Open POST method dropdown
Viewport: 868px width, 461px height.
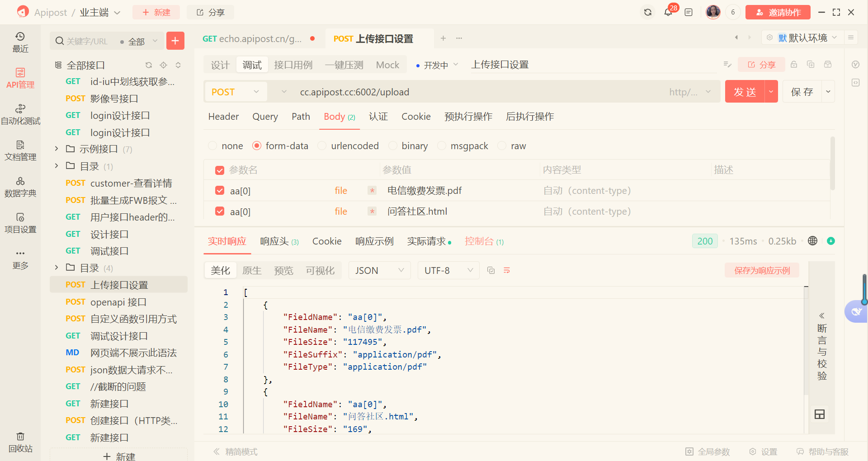[236, 92]
